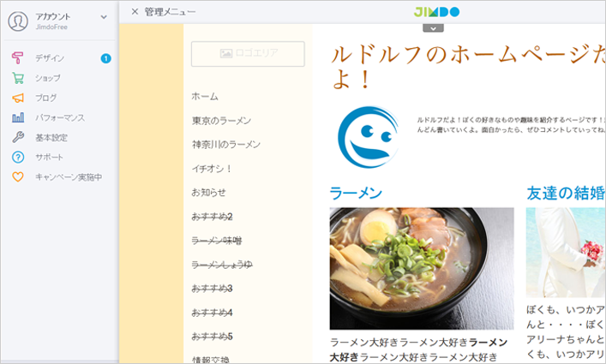Go to the 東京のラーメン page link
The height and width of the screenshot is (364, 606).
tap(221, 121)
